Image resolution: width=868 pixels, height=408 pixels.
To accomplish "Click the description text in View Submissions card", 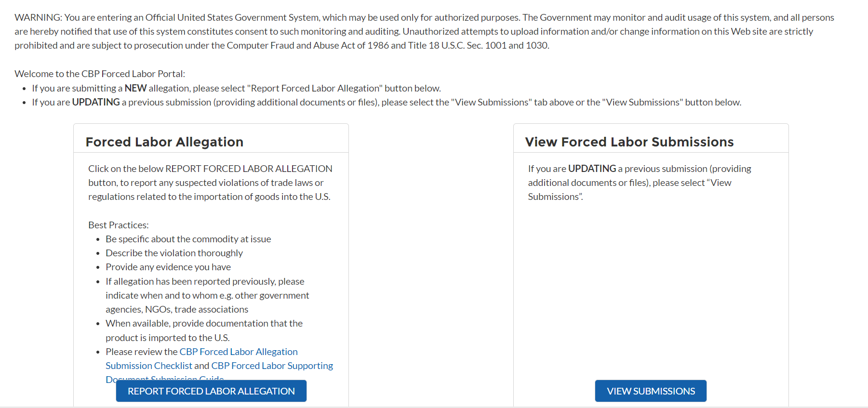I will click(639, 183).
